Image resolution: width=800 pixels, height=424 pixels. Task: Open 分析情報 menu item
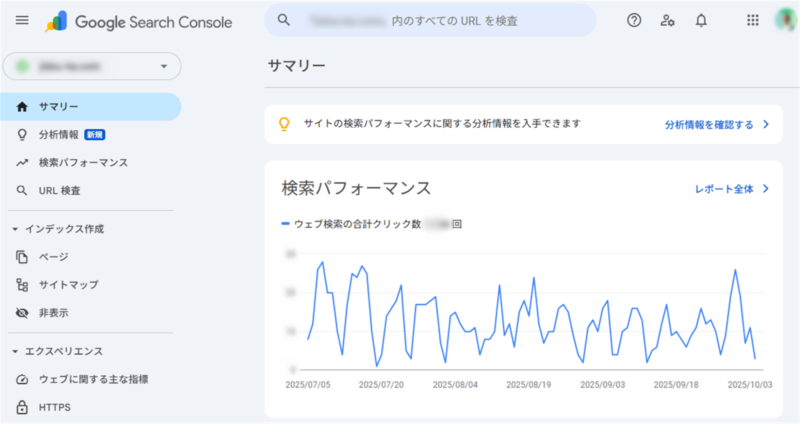58,134
